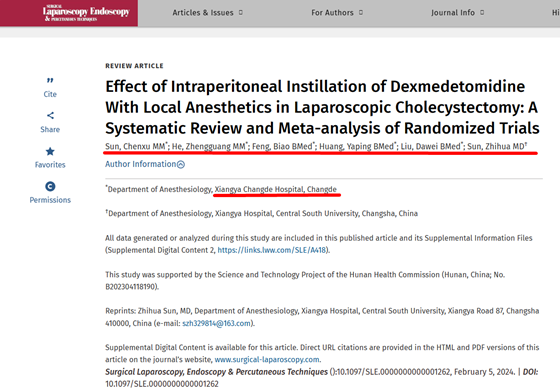Click the Cite label in sidebar
The width and height of the screenshot is (560, 390).
coord(50,94)
